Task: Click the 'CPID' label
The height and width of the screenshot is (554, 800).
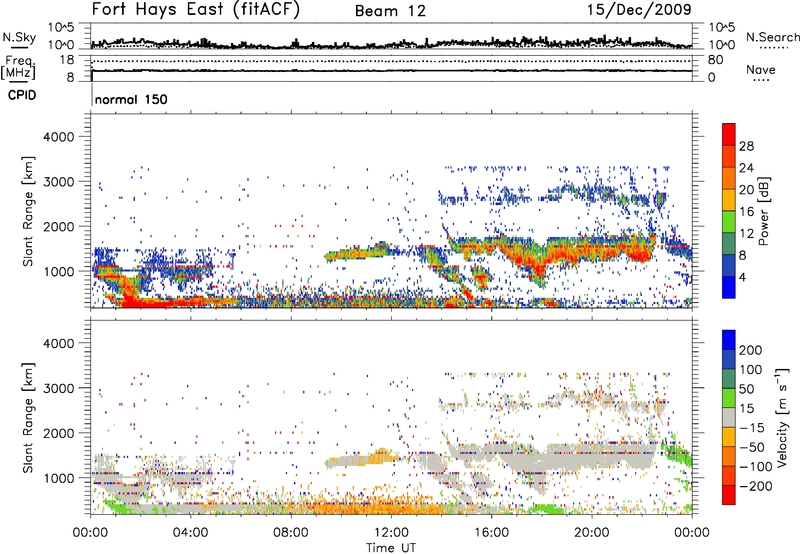Action: tap(22, 95)
